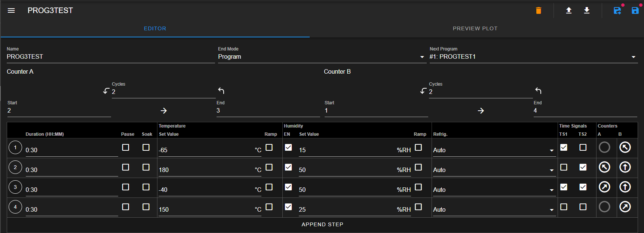Screen dimensions: 644x233
Task: Enable the Pause checkbox for step 1
Action: coord(126,147)
